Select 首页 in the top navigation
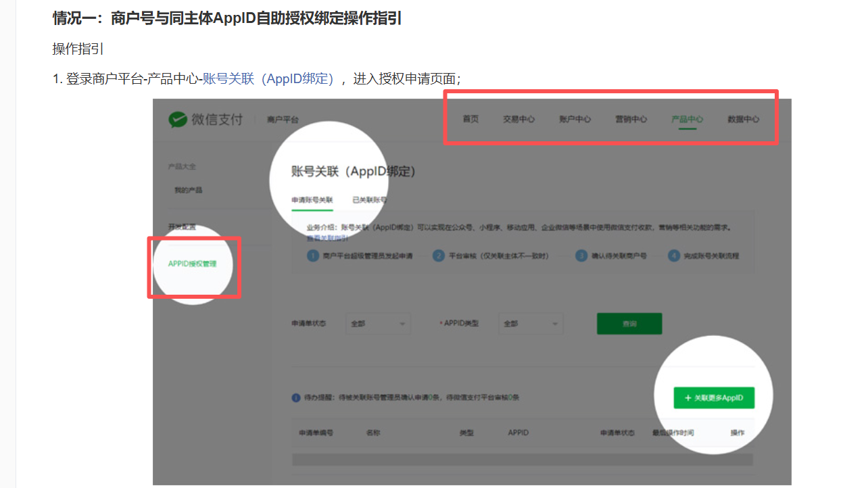 pos(471,119)
